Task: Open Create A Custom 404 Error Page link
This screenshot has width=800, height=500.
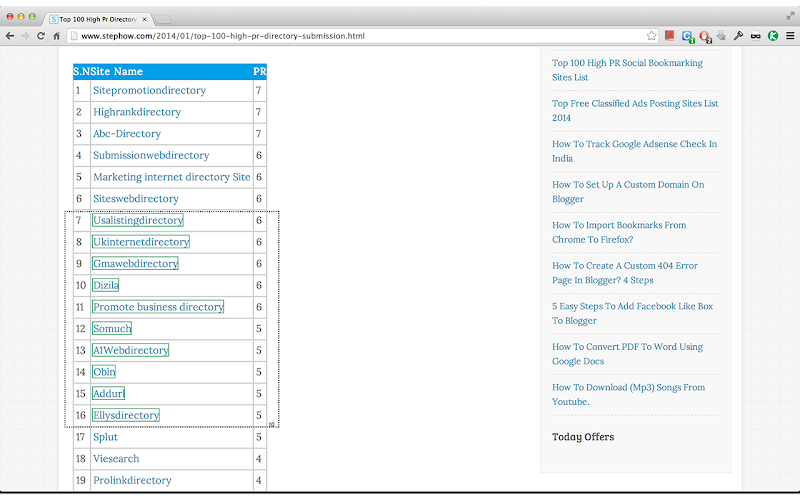Action: point(624,273)
